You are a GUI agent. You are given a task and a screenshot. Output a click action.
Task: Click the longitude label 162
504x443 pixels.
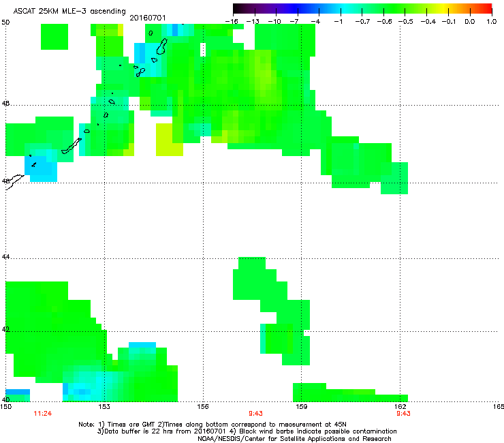click(x=400, y=407)
